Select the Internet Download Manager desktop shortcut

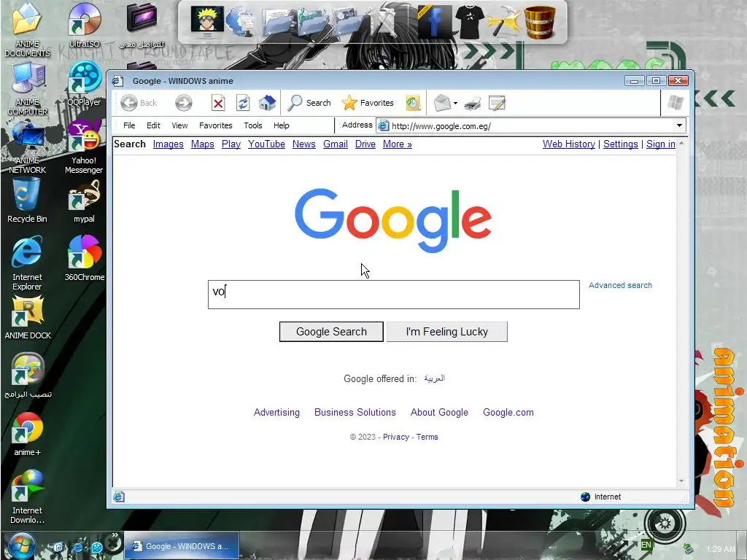click(27, 497)
